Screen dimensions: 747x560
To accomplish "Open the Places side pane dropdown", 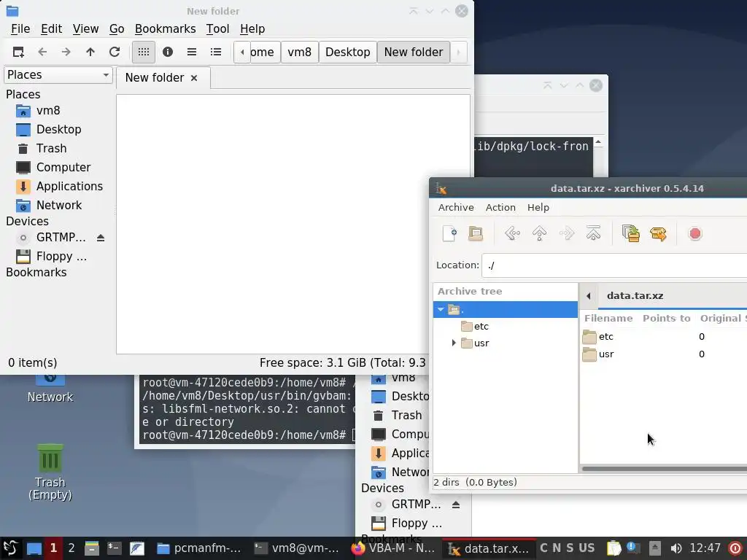I will 58,75.
